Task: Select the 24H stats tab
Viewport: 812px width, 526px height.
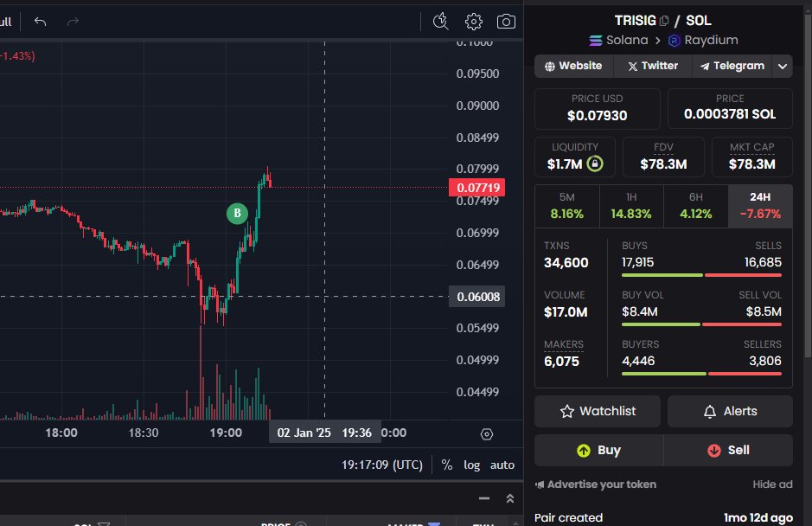Action: point(760,206)
